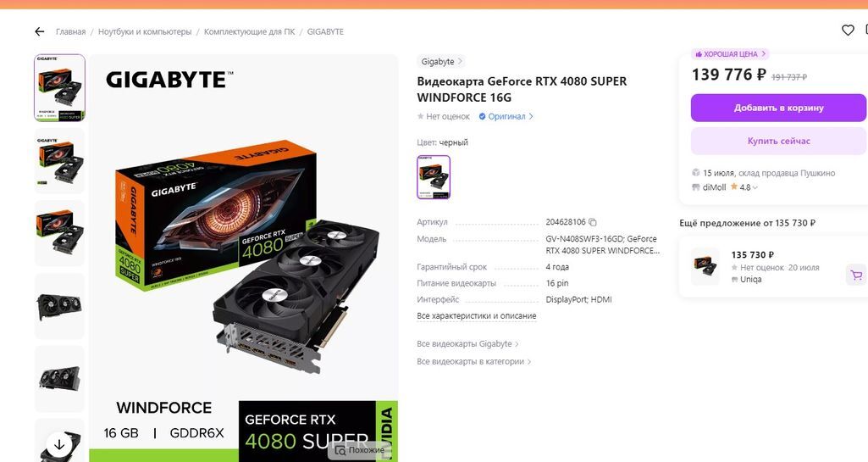
Task: Open Все характеристики и описание link
Action: [x=477, y=315]
